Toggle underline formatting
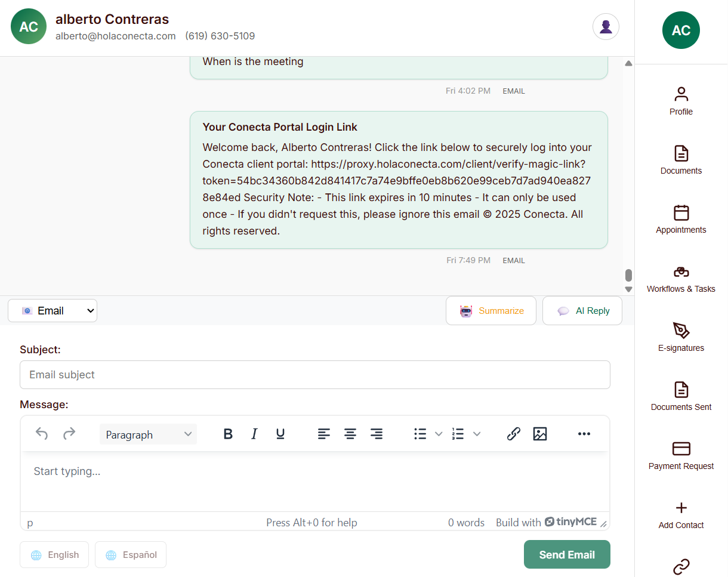The width and height of the screenshot is (728, 577). 280,434
